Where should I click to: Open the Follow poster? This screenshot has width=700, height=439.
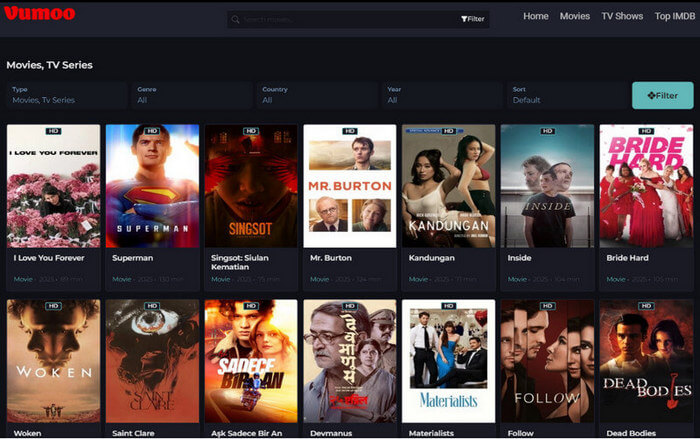click(x=547, y=361)
